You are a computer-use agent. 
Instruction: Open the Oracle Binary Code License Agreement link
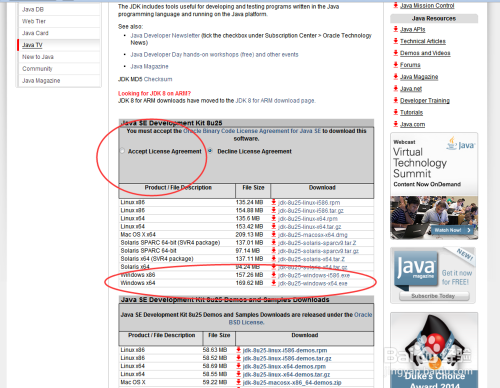[x=252, y=131]
